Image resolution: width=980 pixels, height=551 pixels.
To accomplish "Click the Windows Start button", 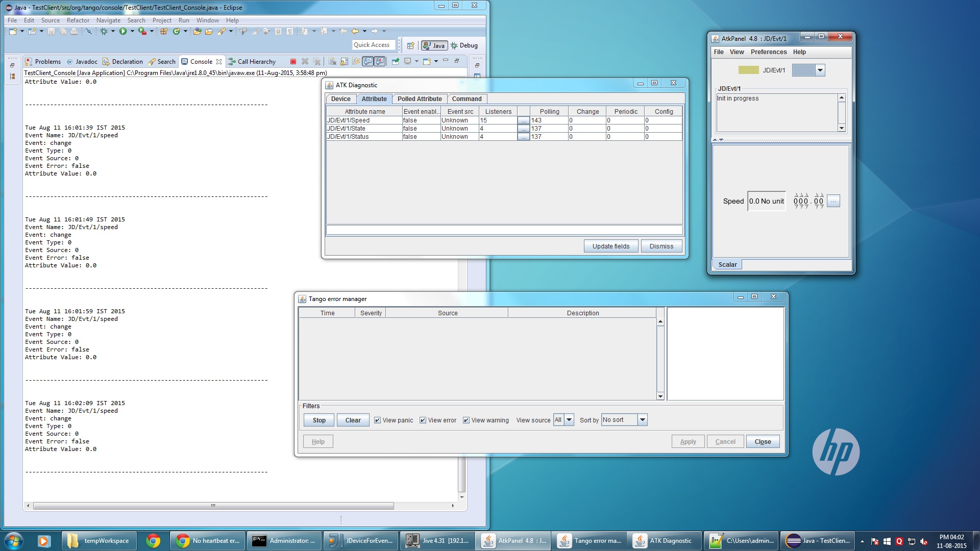I will coord(14,541).
